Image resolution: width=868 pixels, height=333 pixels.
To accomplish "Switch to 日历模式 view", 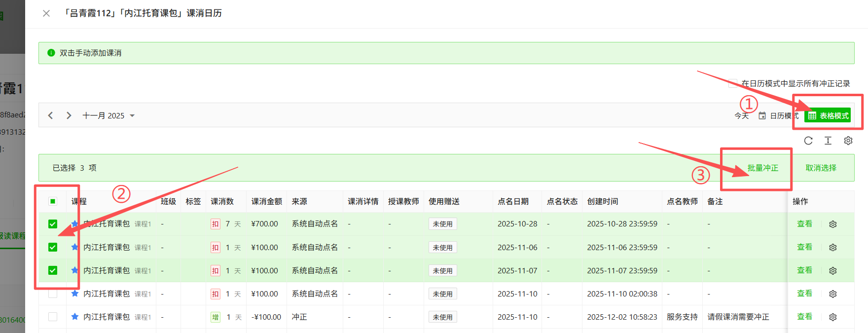I will point(778,115).
